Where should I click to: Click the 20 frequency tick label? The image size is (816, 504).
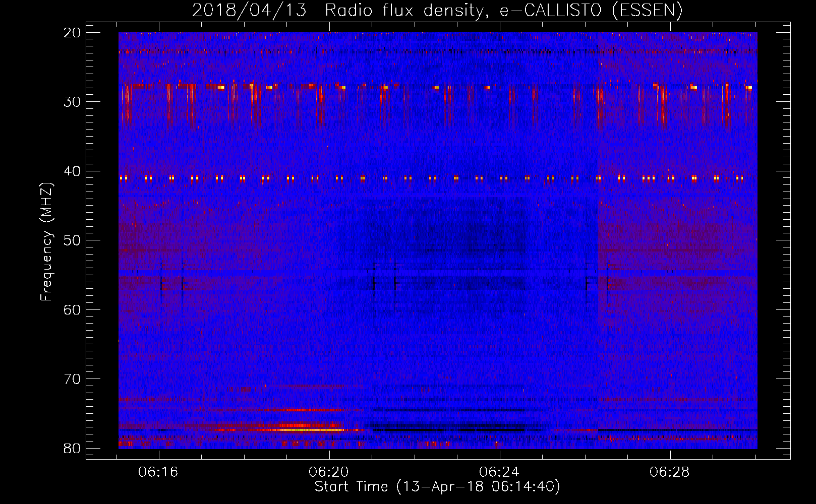pyautogui.click(x=73, y=33)
